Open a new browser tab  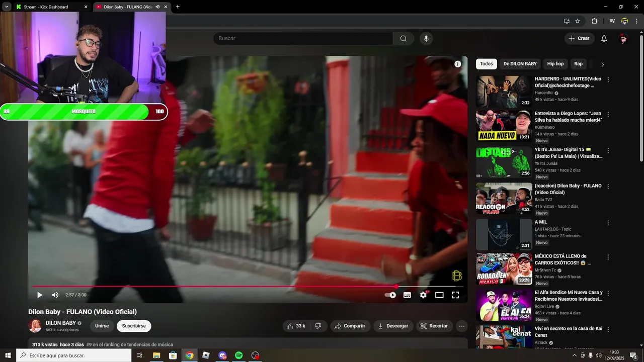click(178, 7)
